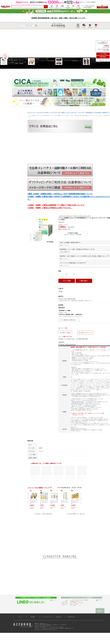Image resolution: width=110 pixels, height=644 pixels.
Task: Open ショッピングガイド in the footer menu
Action: click(x=46, y=617)
